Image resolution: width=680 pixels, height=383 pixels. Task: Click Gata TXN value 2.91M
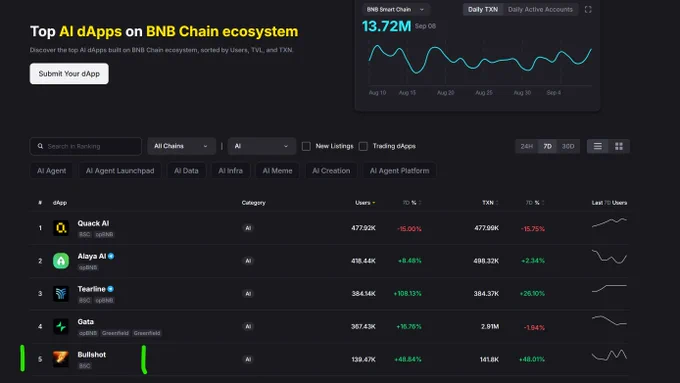490,327
